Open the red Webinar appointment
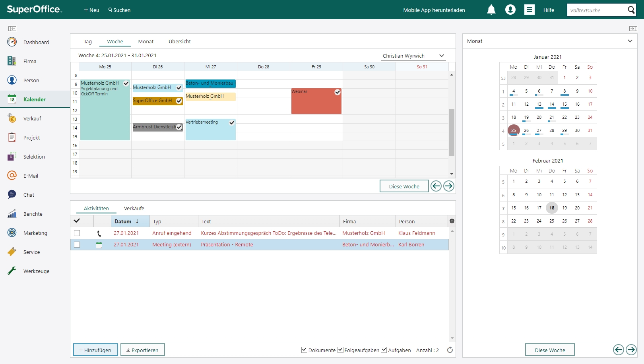Viewport: 644px width, 364px height. [x=316, y=101]
